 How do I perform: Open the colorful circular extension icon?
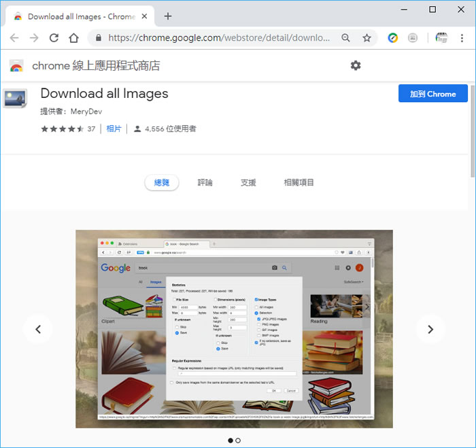pyautogui.click(x=392, y=38)
